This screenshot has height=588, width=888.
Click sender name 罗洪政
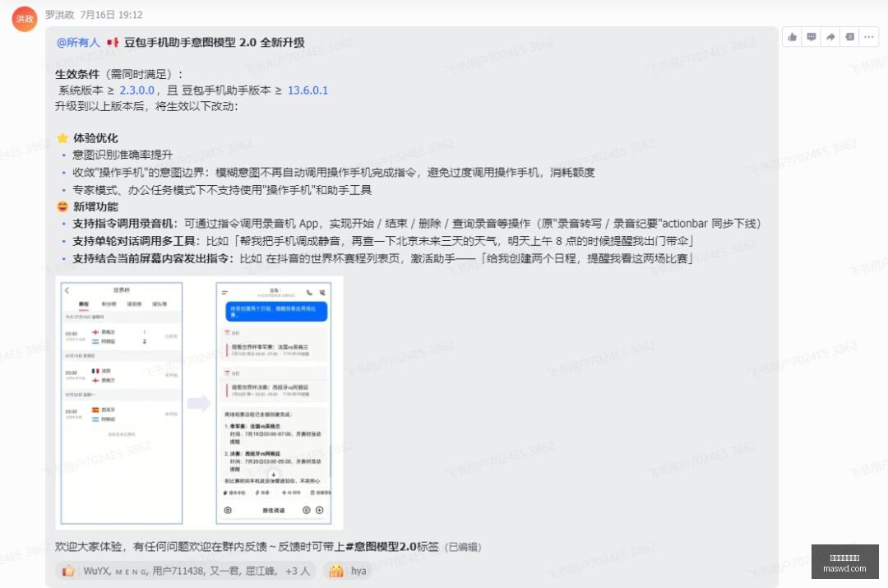tap(59, 15)
